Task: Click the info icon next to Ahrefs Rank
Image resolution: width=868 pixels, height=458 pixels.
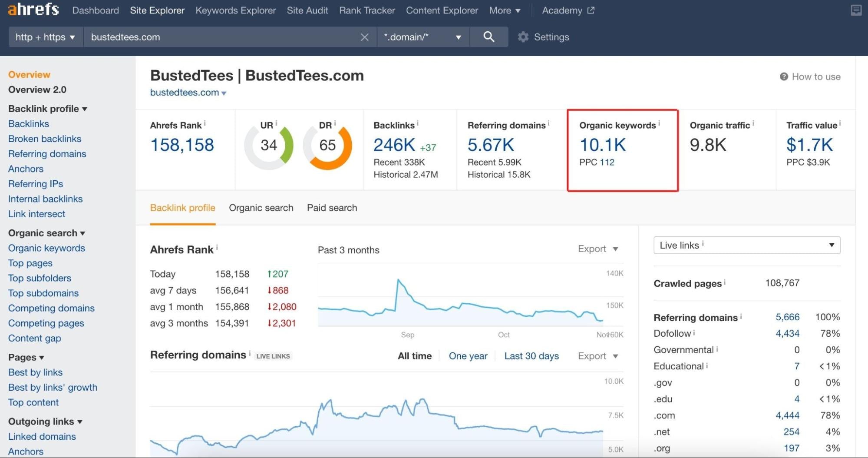Action: click(x=205, y=123)
